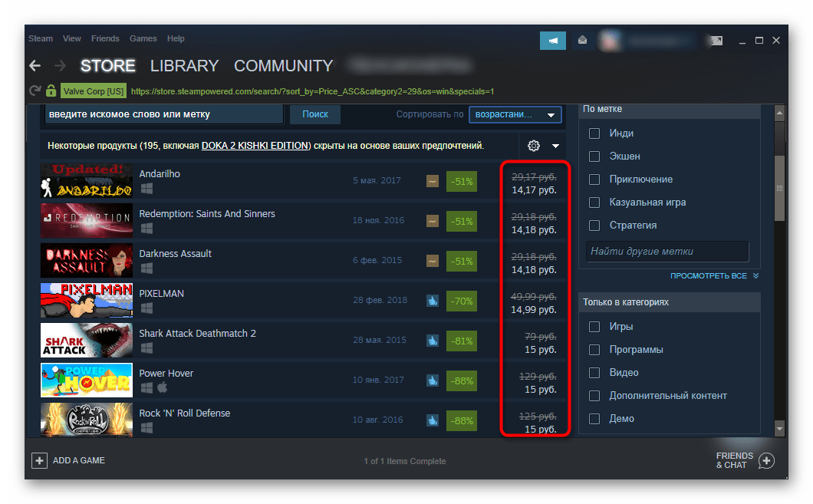Click the green padlock security icon

tap(51, 91)
